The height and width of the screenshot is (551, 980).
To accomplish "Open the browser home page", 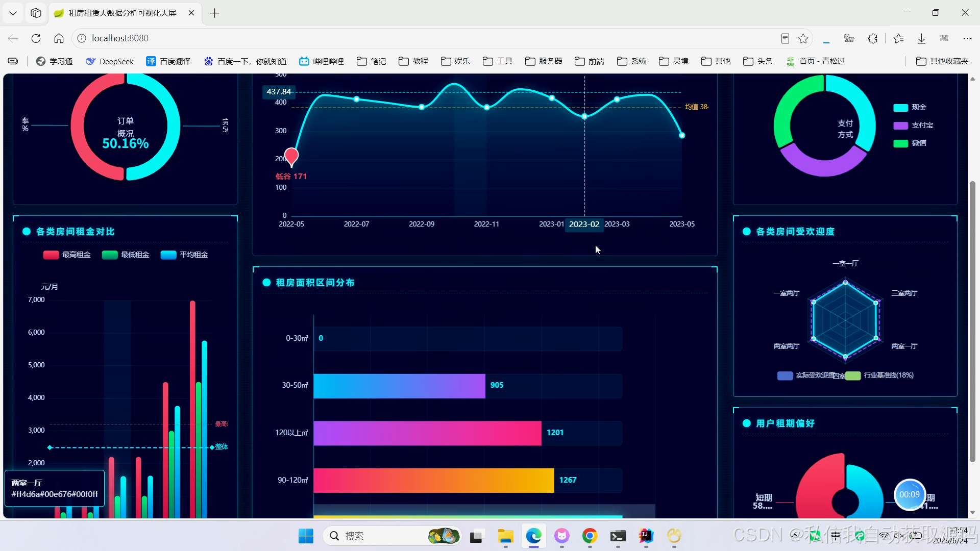I will (x=59, y=38).
